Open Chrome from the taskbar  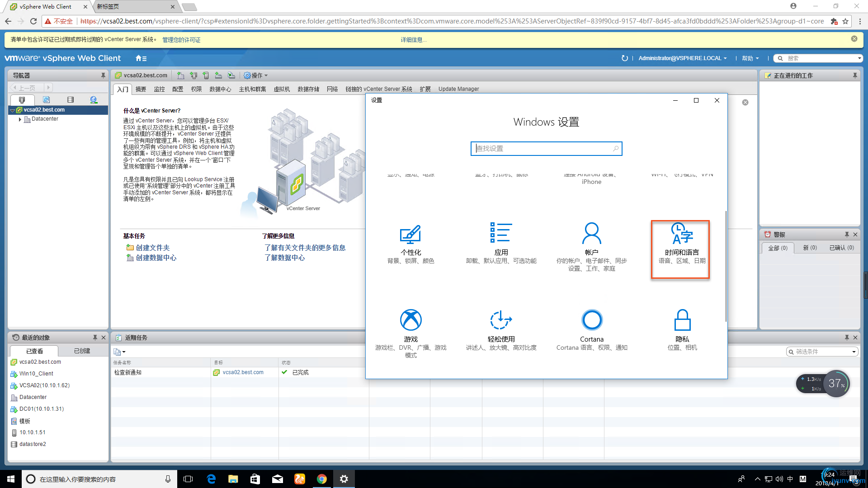click(321, 479)
